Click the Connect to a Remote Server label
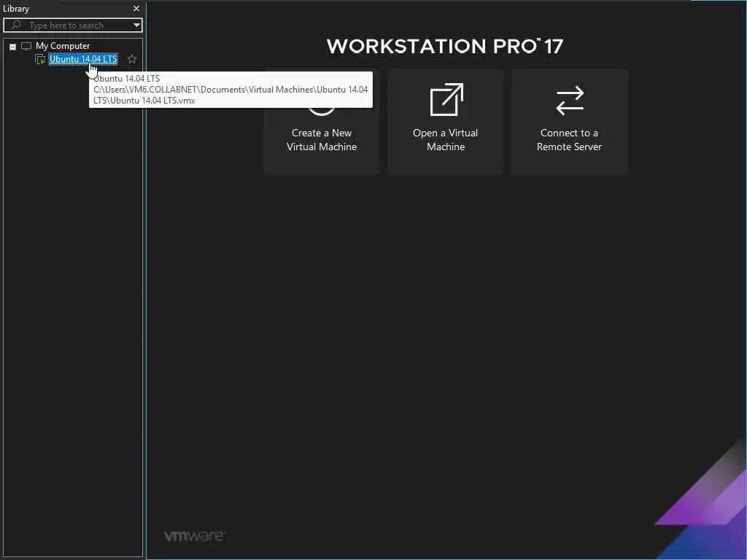This screenshot has height=560, width=747. (569, 140)
